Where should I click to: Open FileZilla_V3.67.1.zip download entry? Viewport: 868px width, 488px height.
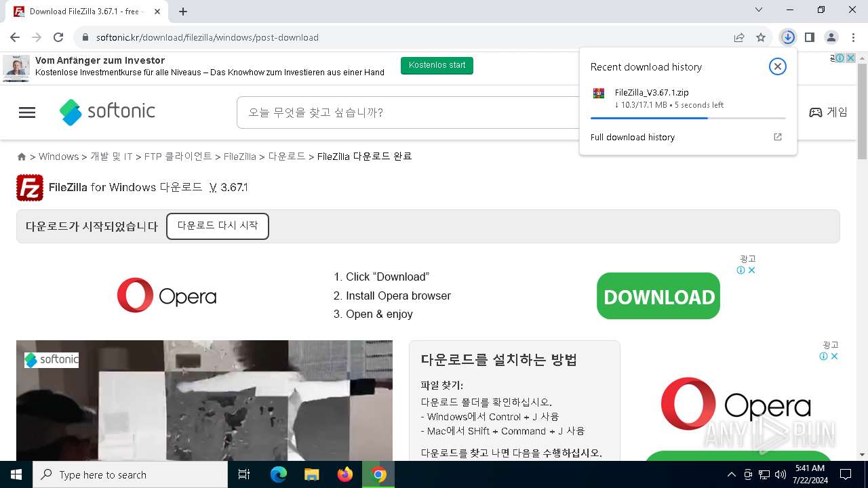[688, 98]
